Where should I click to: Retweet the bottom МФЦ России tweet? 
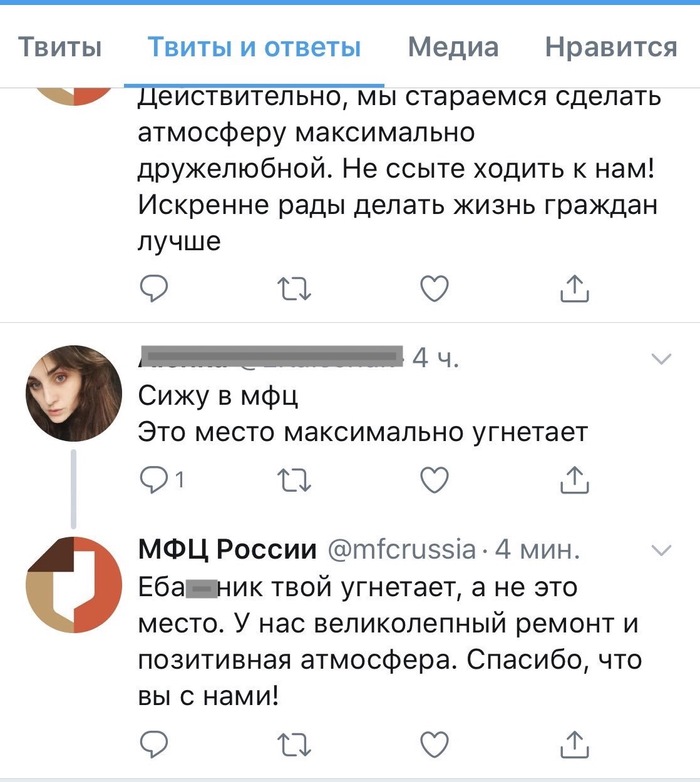293,743
